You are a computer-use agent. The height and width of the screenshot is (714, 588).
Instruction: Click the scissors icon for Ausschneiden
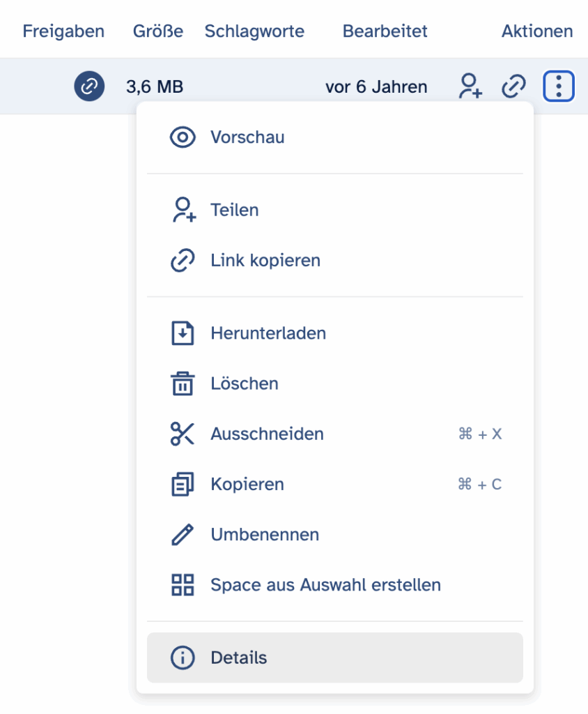point(183,434)
